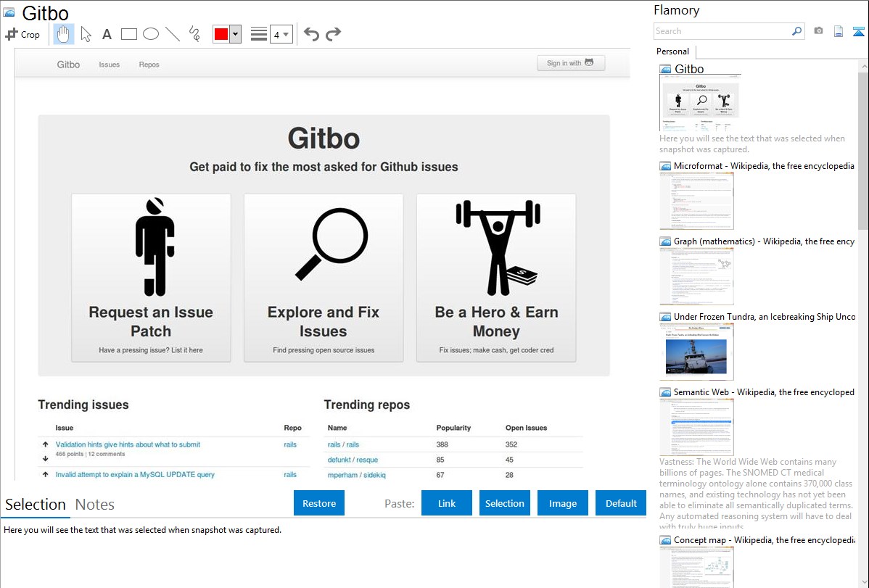Click the upvote arrow beside Validation hints
The height and width of the screenshot is (588, 869).
tap(46, 444)
